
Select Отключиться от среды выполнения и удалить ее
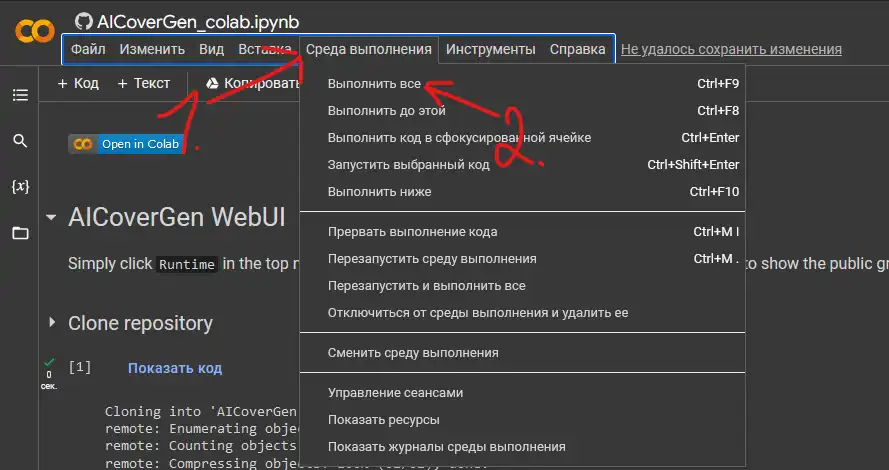click(x=522, y=313)
